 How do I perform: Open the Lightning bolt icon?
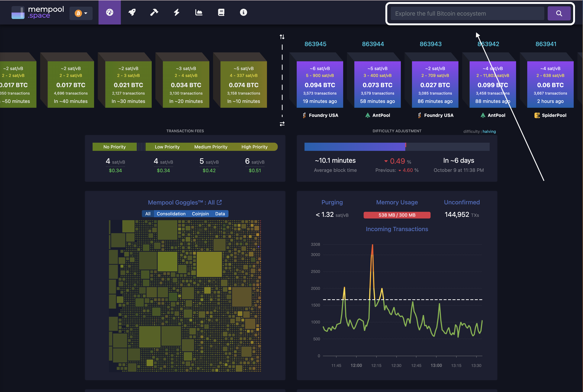[177, 12]
